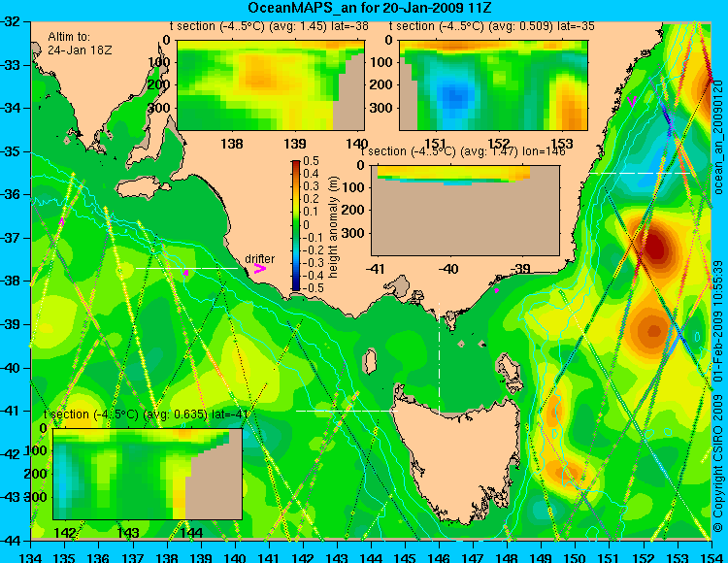Click the 149 longitude axis label
728x563 pixels.
(x=542, y=557)
